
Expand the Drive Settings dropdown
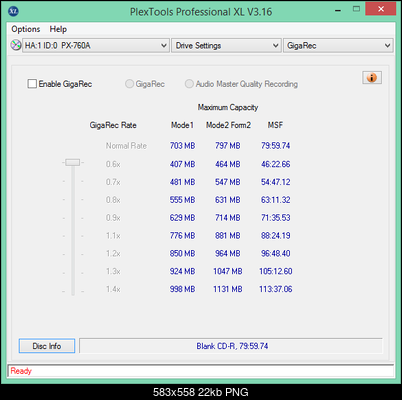pyautogui.click(x=226, y=45)
